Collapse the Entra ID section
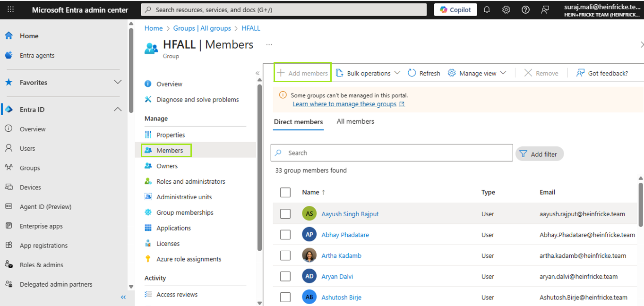This screenshot has width=644, height=306. (x=118, y=110)
